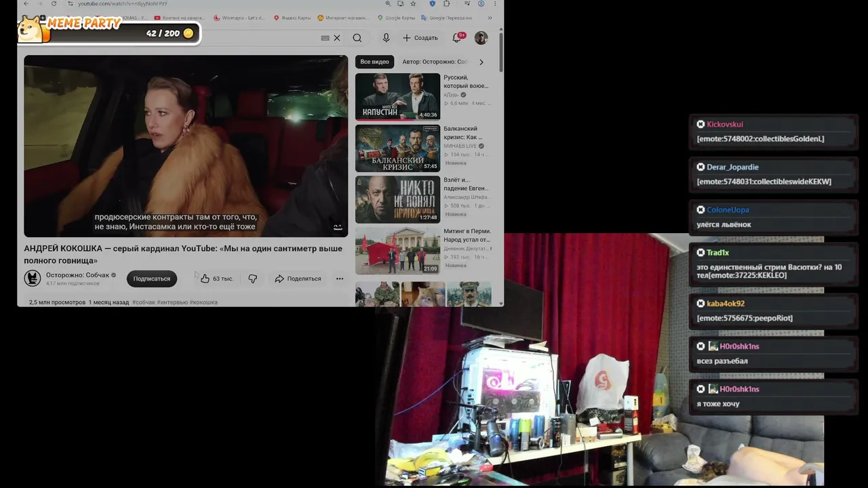Click the #собчак hashtag
This screenshot has width=868, height=488.
[x=144, y=302]
